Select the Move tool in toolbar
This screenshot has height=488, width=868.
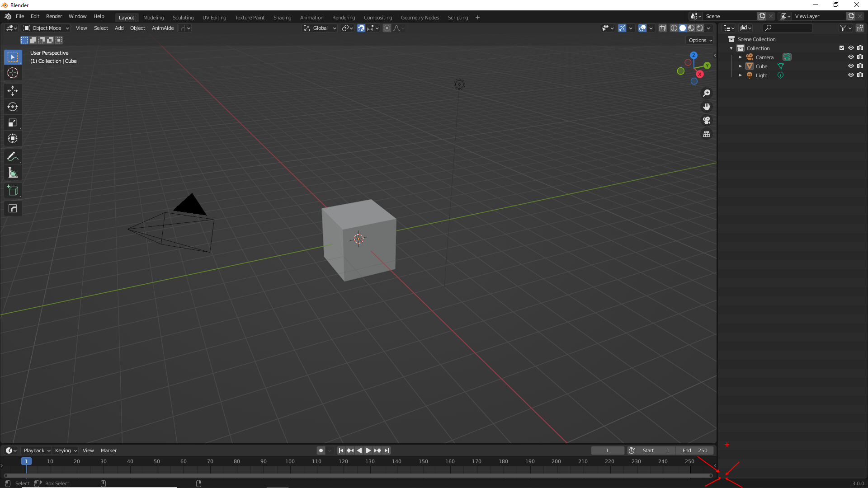[x=13, y=90]
